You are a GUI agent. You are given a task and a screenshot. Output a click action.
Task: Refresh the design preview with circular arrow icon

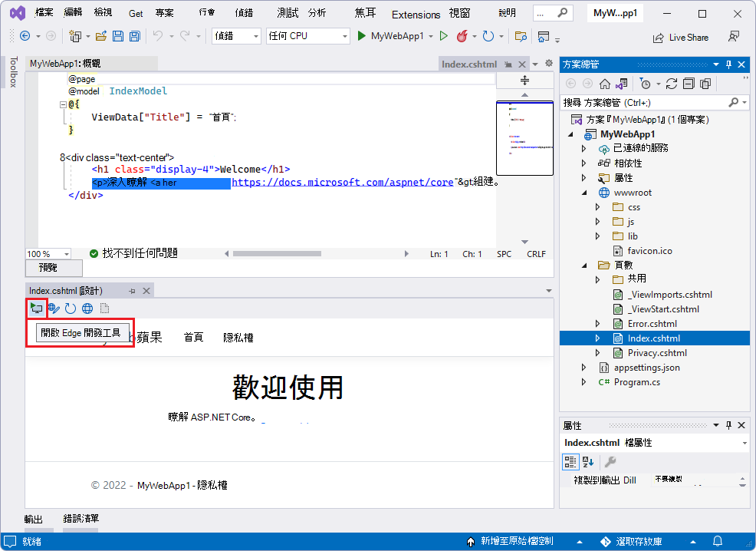[x=70, y=308]
